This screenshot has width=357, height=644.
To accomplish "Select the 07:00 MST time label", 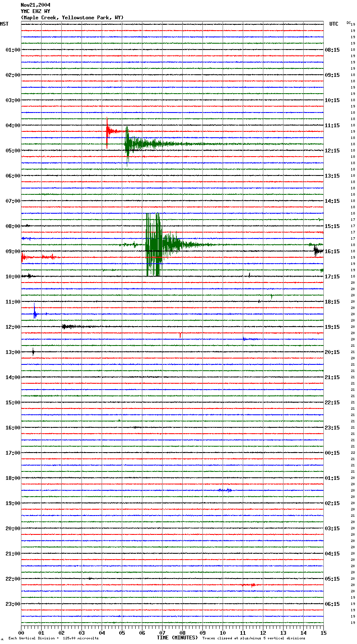I will tap(13, 201).
